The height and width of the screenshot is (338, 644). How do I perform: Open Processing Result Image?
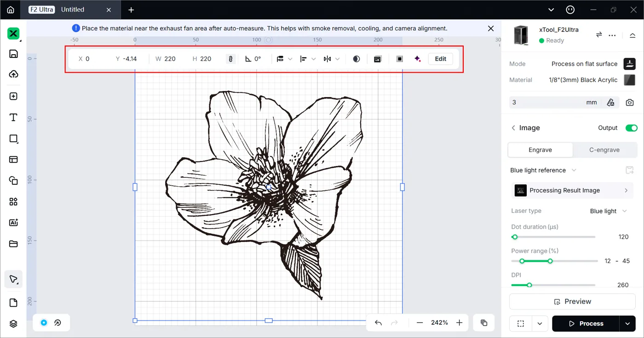[x=572, y=190]
